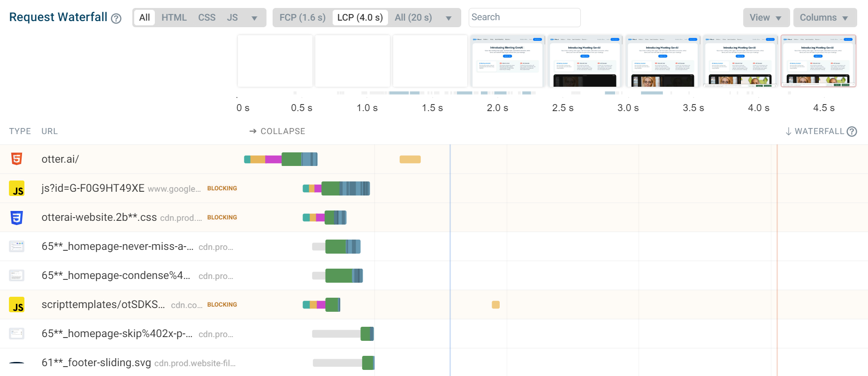868x376 pixels.
Task: Click the Request Waterfall help icon
Action: [116, 18]
